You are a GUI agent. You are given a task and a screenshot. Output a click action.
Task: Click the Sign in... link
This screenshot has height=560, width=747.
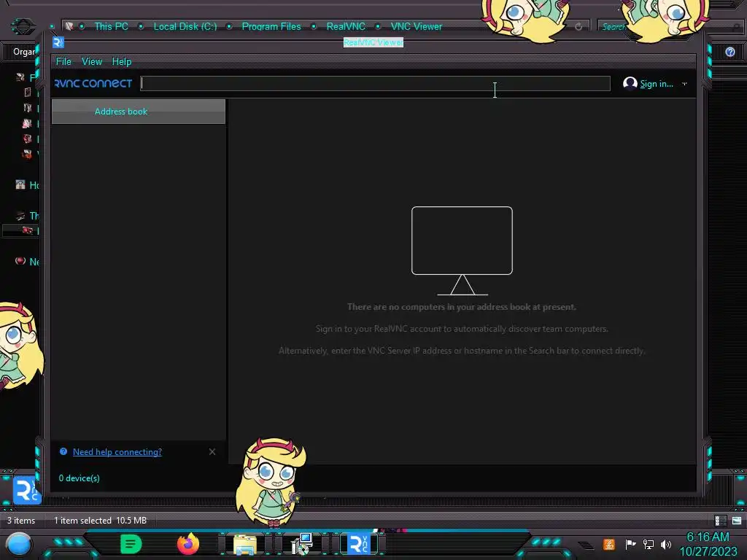[x=657, y=84]
